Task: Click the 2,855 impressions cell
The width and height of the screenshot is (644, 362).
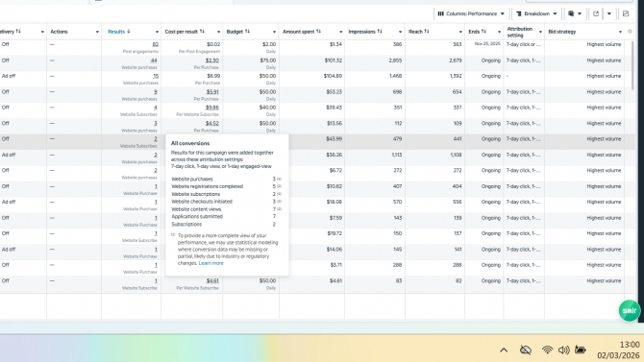Action: pos(395,60)
